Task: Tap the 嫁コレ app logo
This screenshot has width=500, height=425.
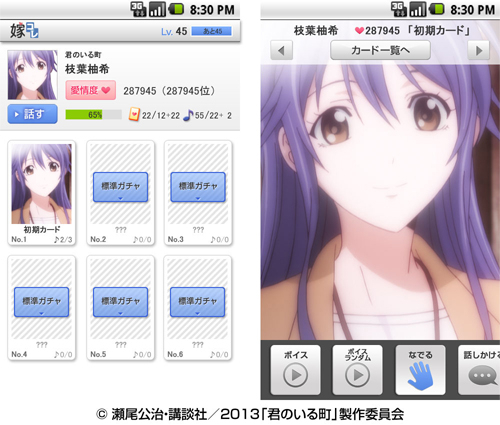Action: [x=24, y=31]
